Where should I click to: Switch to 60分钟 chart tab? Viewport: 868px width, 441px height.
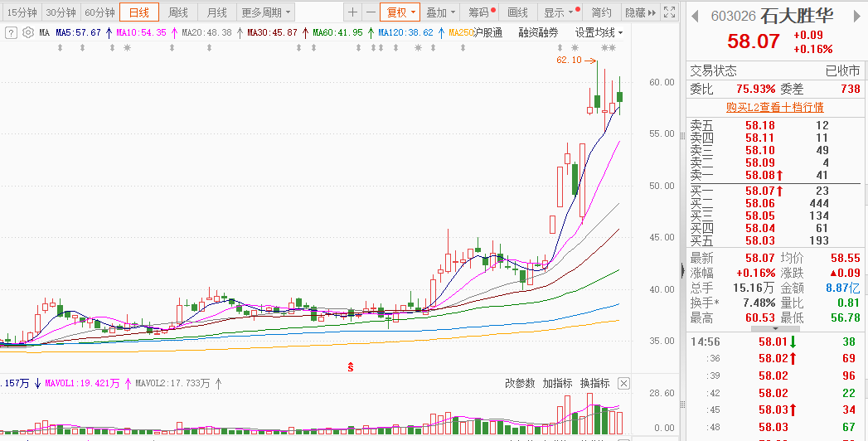[x=100, y=12]
